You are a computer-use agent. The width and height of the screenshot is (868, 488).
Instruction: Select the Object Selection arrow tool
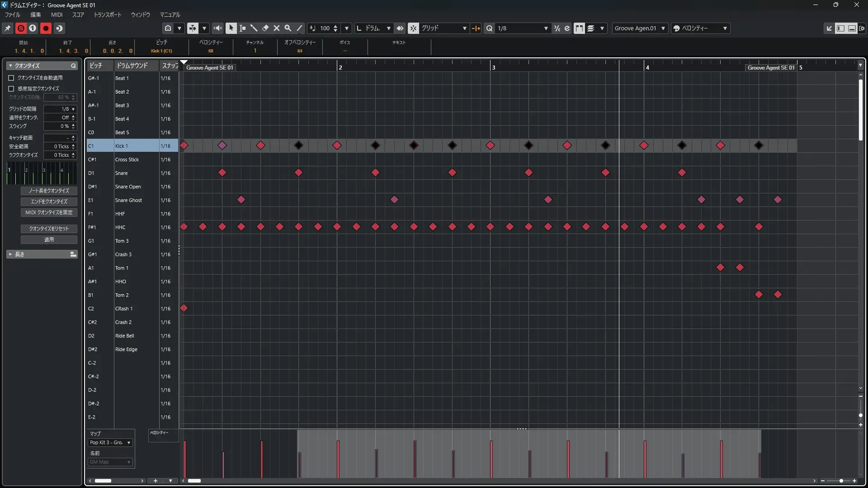click(x=231, y=28)
